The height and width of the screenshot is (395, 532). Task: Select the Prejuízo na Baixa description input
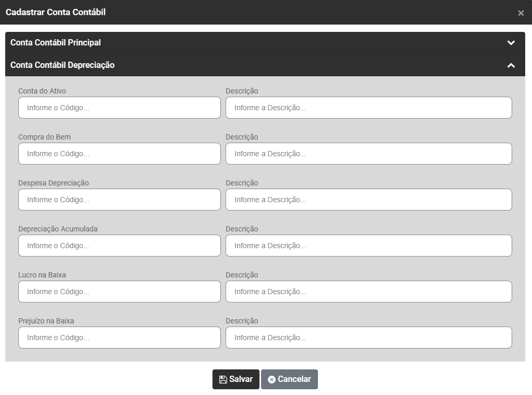point(369,338)
